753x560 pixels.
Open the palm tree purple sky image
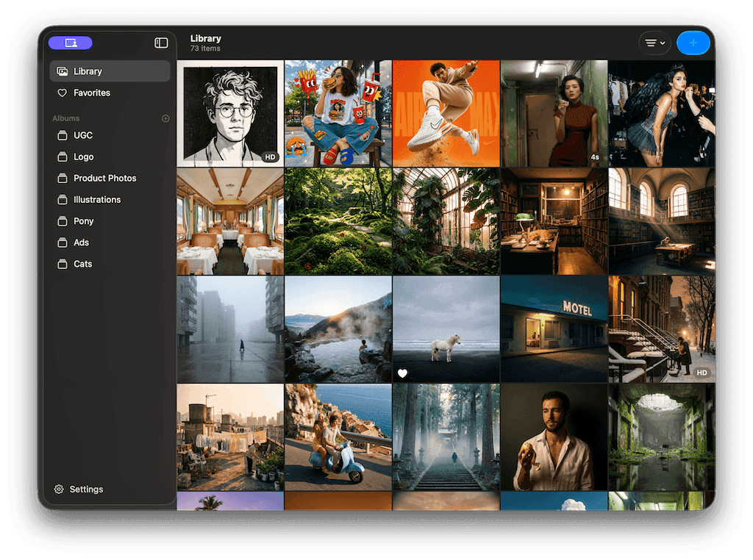click(230, 501)
